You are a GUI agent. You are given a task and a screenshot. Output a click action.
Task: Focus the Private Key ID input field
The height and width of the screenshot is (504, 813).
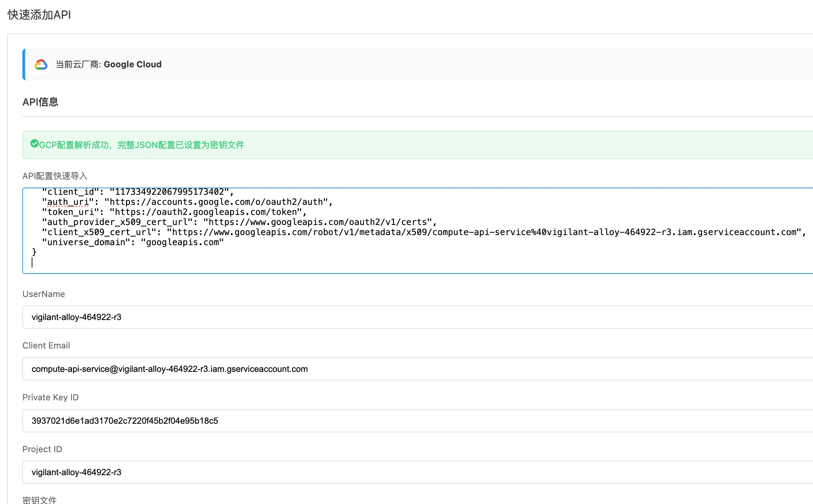418,421
